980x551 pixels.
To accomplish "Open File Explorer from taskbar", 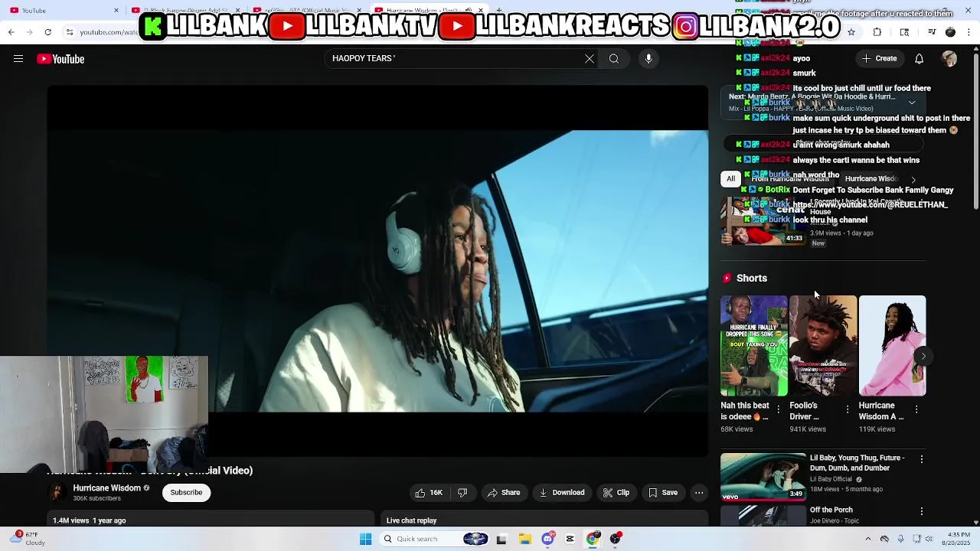I will [x=525, y=539].
